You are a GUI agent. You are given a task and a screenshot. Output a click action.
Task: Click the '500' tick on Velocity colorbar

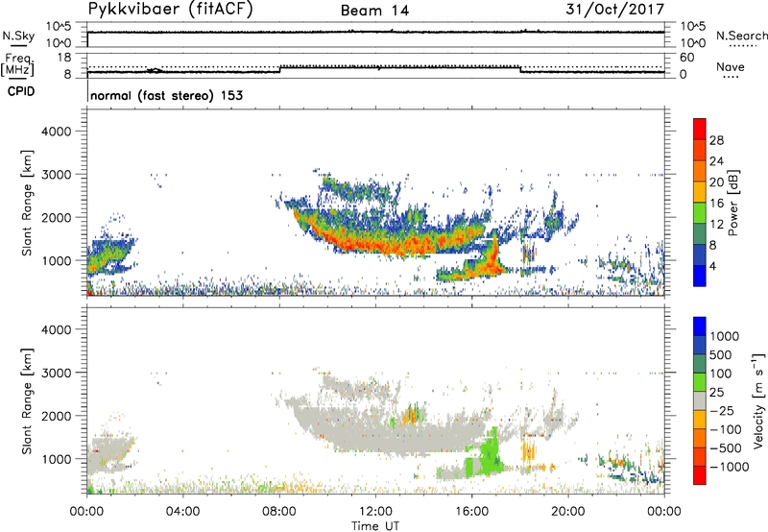click(721, 354)
